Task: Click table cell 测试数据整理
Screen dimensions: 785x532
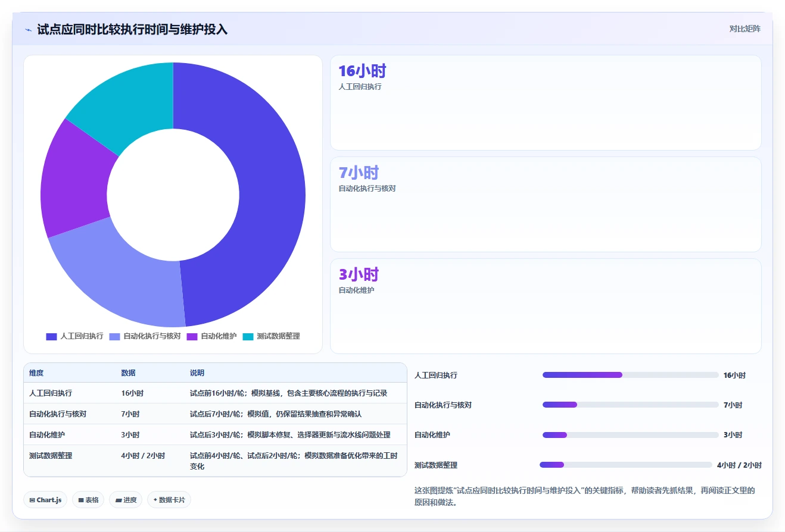Action: (51, 456)
